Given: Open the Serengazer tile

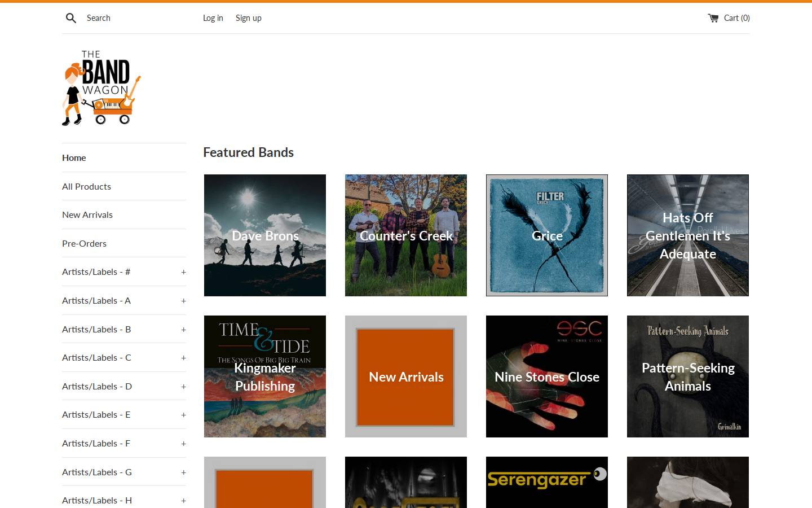Looking at the screenshot, I should click(x=547, y=482).
